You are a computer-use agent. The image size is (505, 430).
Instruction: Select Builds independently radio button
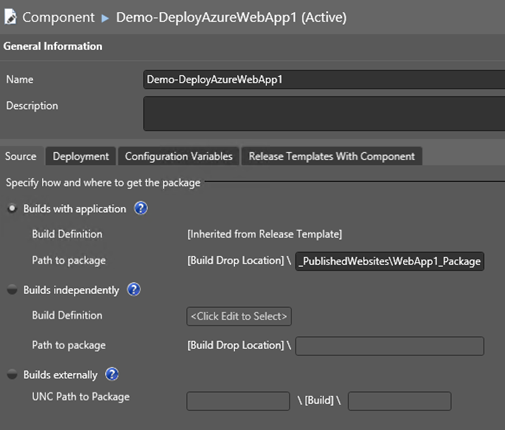[12, 290]
